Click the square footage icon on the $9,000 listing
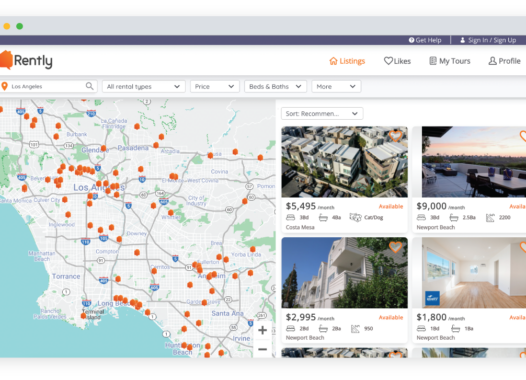Image resolution: width=526 pixels, height=380 pixels. 490,218
